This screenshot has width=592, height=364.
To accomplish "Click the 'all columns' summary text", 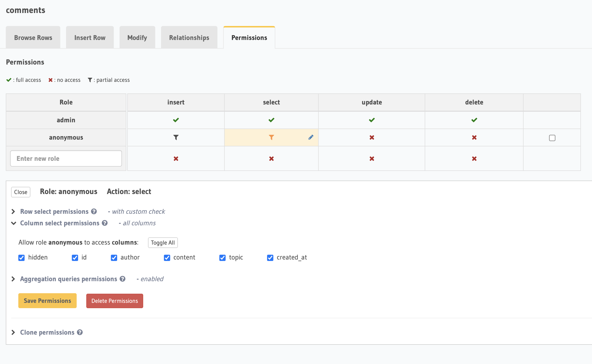I will click(x=139, y=223).
